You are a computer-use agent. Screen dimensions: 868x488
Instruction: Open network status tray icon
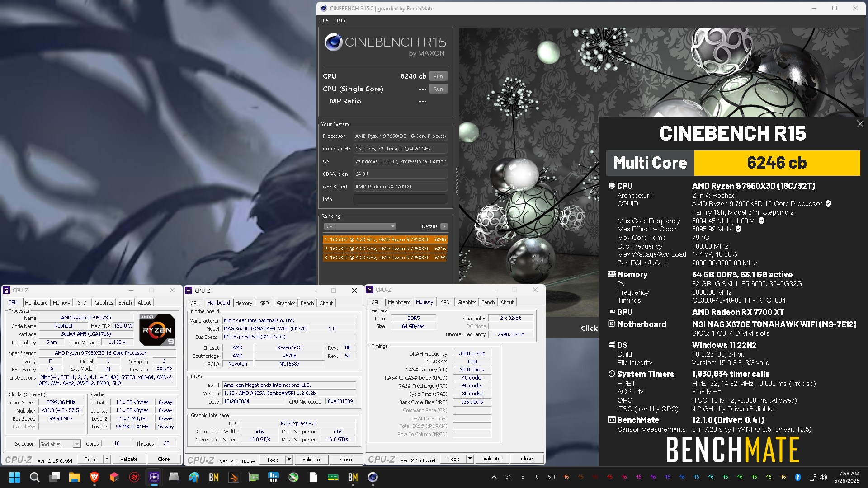812,477
